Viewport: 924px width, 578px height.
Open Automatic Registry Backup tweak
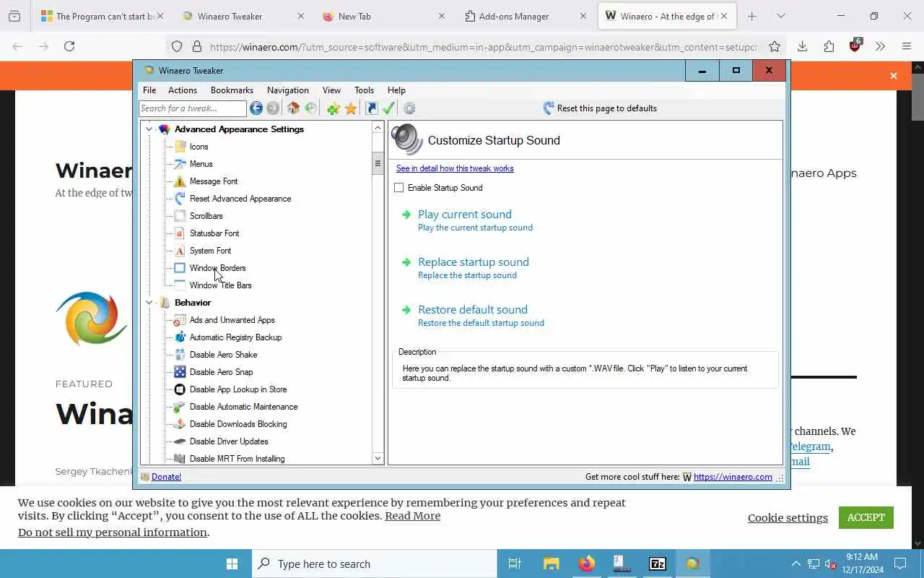(235, 337)
